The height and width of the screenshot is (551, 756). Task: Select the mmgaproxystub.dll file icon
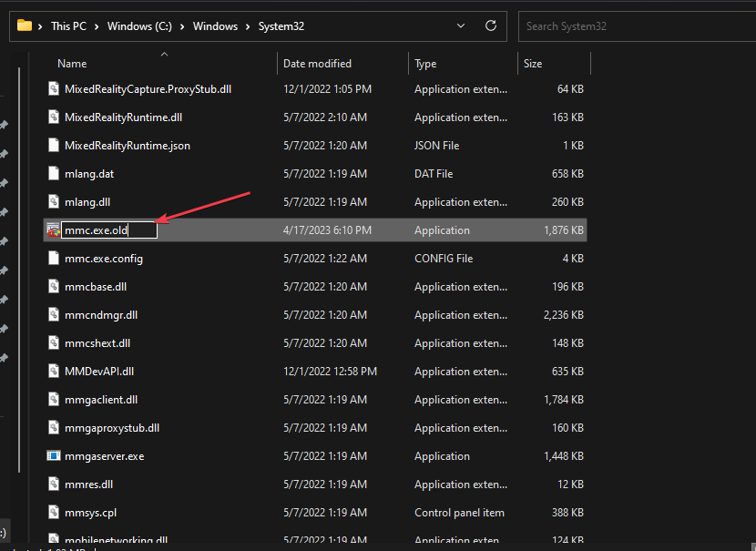point(54,427)
